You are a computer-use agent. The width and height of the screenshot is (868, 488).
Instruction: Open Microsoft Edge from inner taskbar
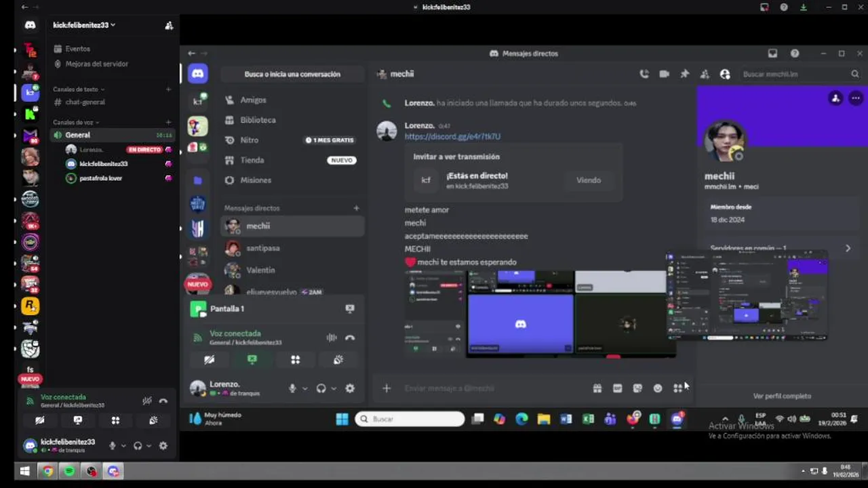coord(521,419)
